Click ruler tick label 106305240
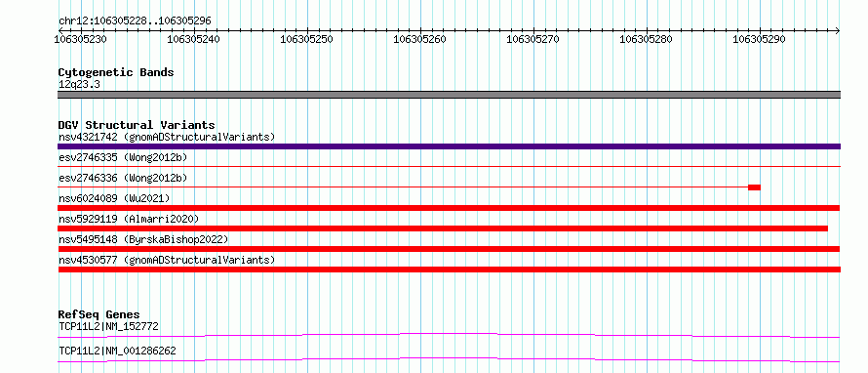 tap(194, 39)
